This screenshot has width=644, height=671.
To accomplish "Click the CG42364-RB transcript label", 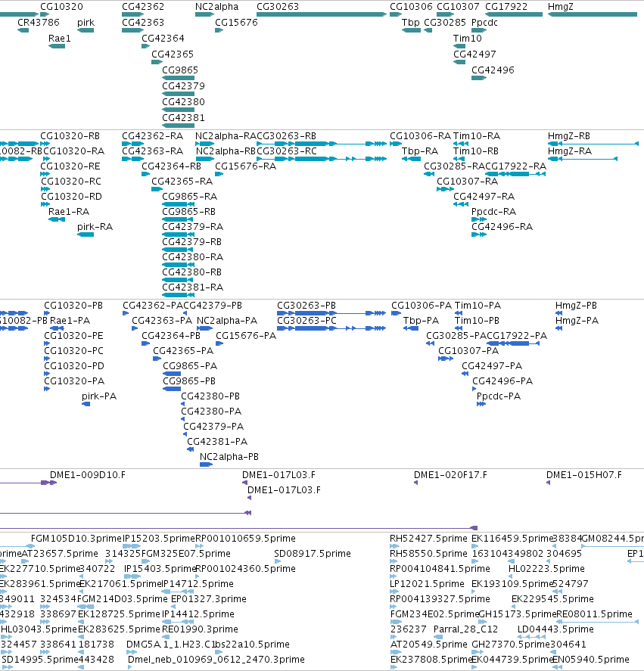I will tap(171, 166).
